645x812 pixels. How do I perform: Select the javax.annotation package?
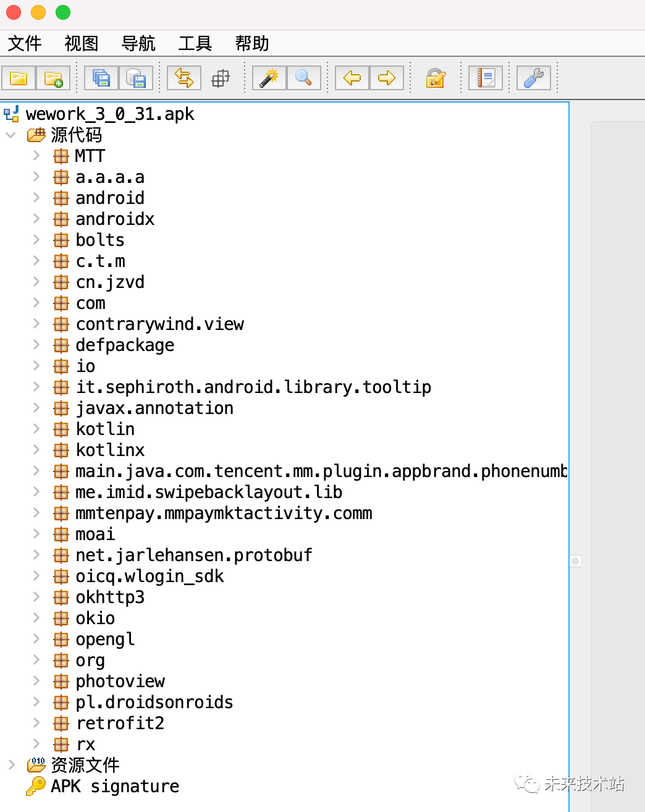click(154, 408)
